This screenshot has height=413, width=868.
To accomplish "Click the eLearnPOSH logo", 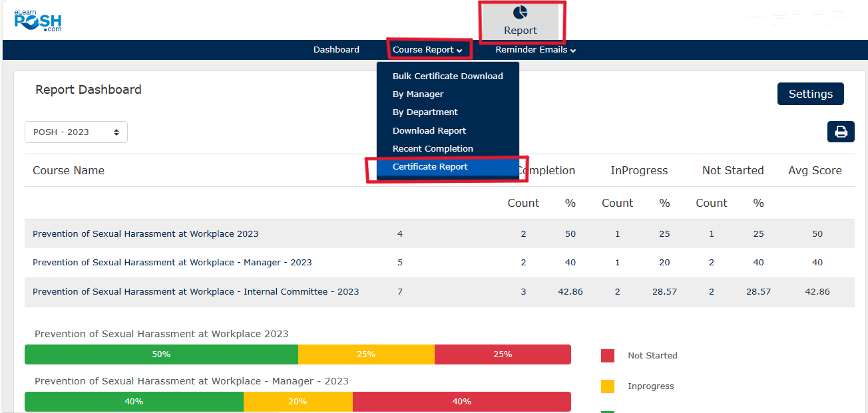I will point(38,21).
